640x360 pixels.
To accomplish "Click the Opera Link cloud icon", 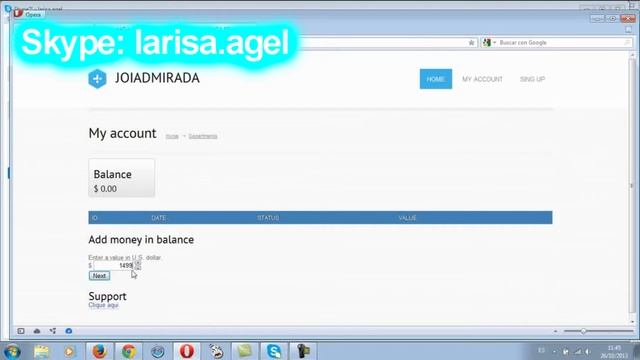I will 37,331.
